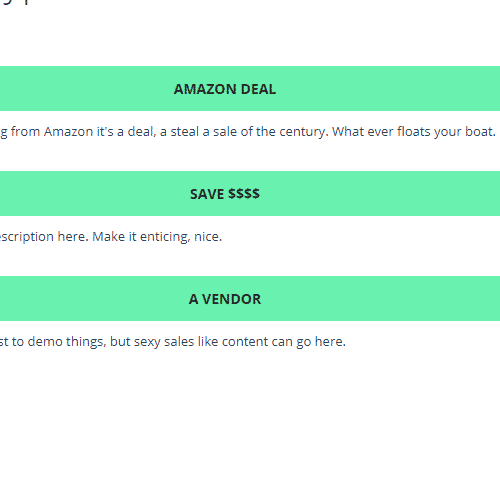Open the SAVE $$$$ button
The height and width of the screenshot is (487, 500).
tap(250, 193)
